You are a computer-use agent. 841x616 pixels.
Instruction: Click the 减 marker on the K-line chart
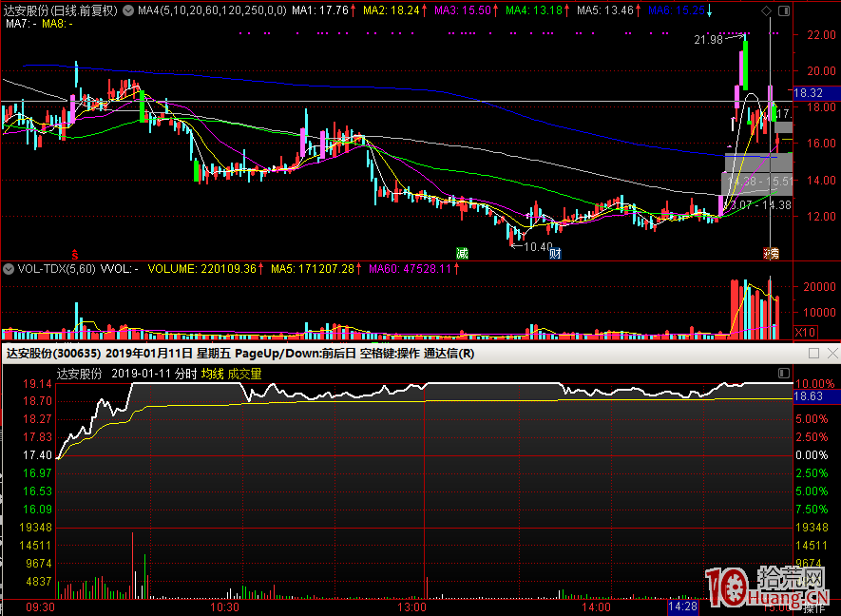click(x=462, y=253)
